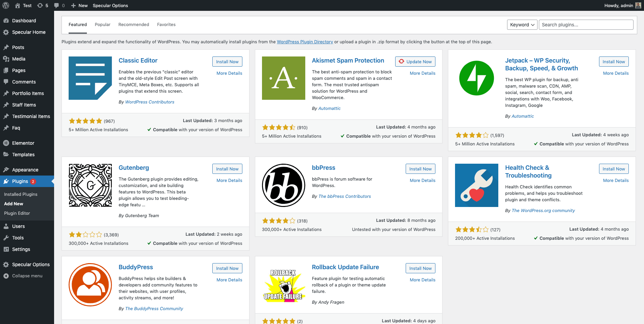Viewport: 644px width, 324px height.
Task: Click the bbPress logo thumbnail
Action: click(x=284, y=185)
